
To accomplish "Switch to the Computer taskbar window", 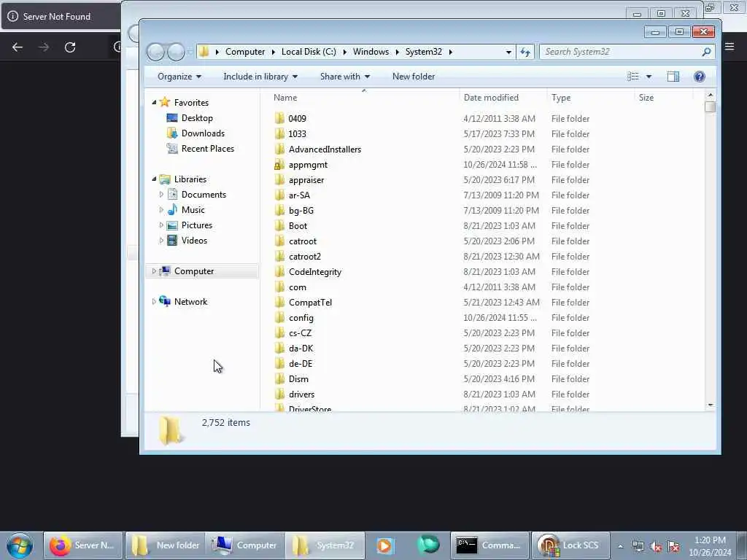I will click(245, 545).
